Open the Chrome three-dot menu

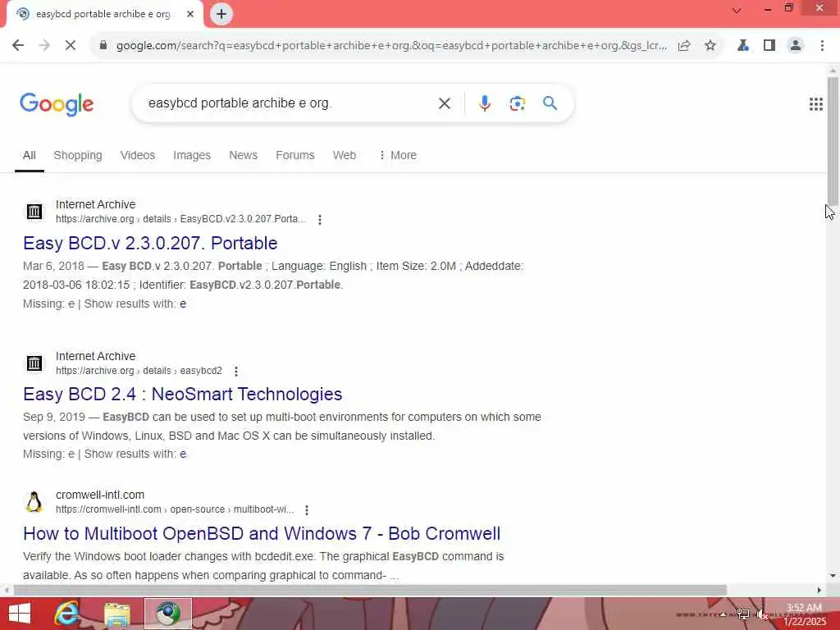coord(822,46)
